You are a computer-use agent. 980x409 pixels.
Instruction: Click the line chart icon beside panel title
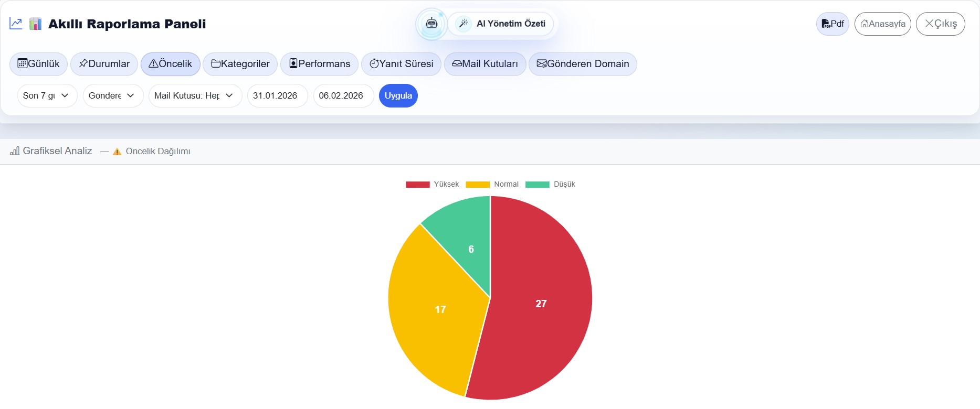[x=16, y=24]
